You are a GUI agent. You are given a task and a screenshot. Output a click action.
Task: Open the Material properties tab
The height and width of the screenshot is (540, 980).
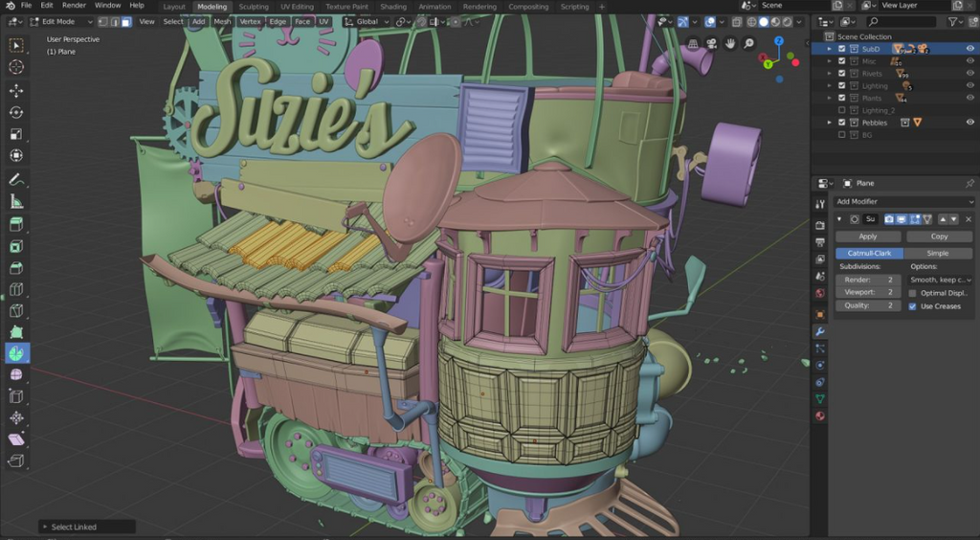[x=820, y=416]
